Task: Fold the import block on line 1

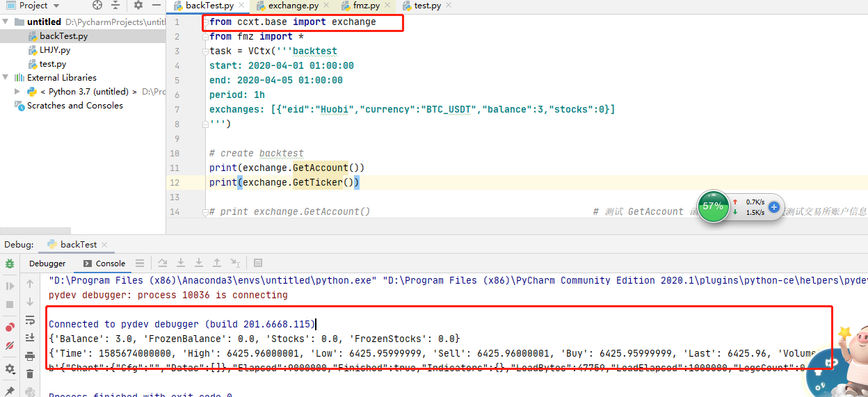Action: (x=207, y=22)
